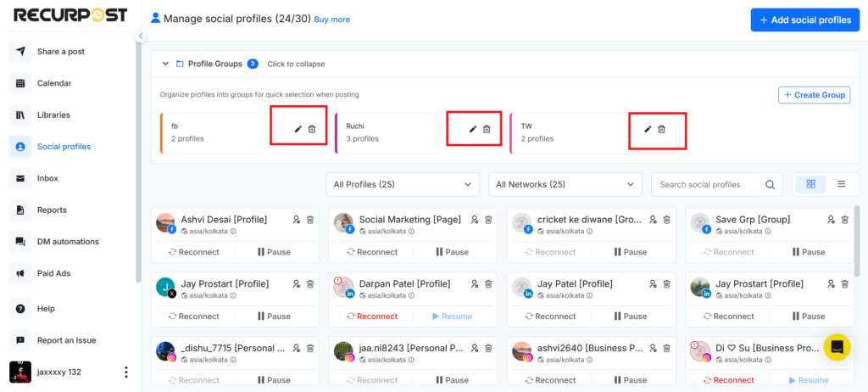Pause Save Grp group
Screen dimensions: 868x392
click(809, 252)
